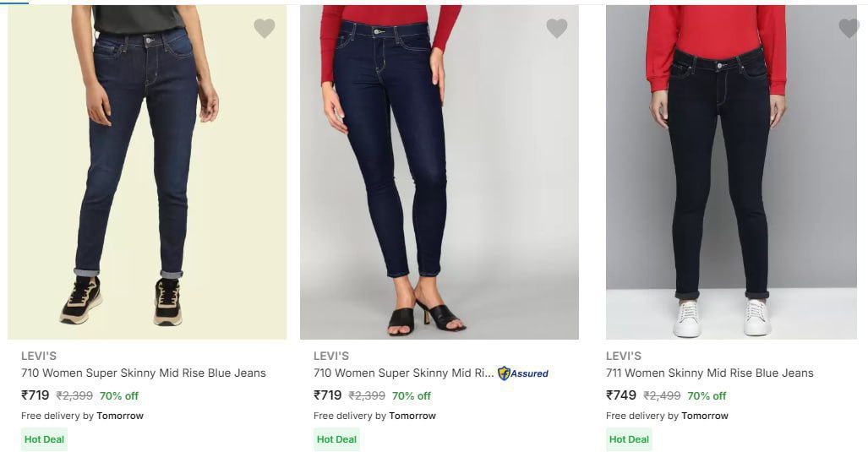868x452 pixels.
Task: Click Hot Deal tag on the Assured product
Action: 336,439
